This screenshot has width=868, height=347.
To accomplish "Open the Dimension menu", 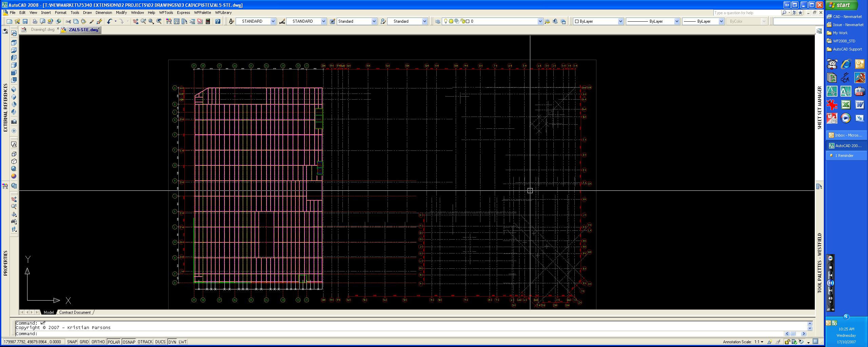I will click(x=104, y=13).
